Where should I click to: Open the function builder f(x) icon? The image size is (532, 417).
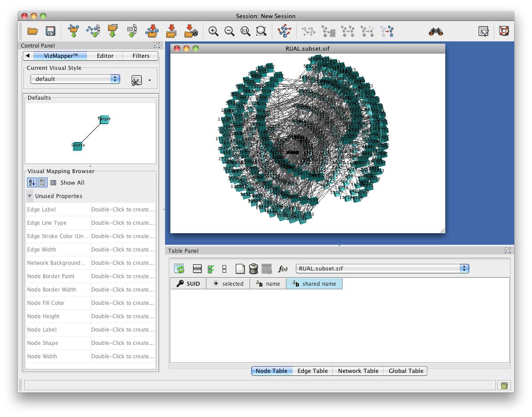point(282,269)
